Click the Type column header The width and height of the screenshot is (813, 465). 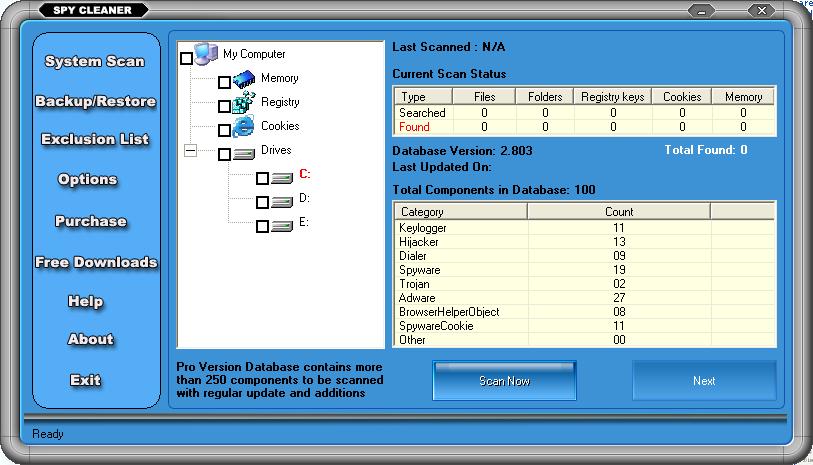tap(424, 96)
